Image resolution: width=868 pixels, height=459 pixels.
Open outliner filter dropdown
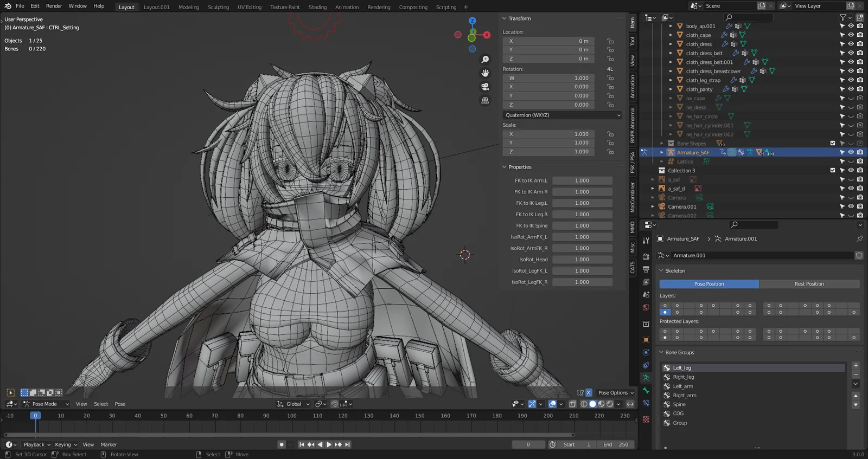tap(845, 17)
